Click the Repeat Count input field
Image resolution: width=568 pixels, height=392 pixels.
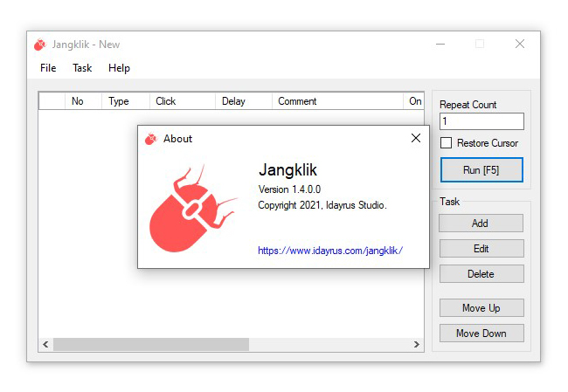pos(481,121)
